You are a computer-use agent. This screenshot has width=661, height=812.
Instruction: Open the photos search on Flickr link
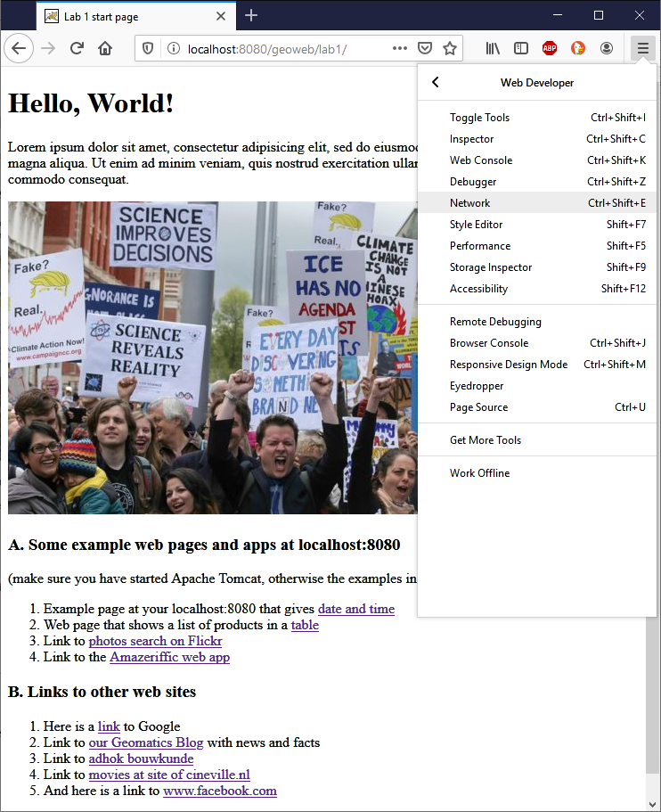coord(155,641)
